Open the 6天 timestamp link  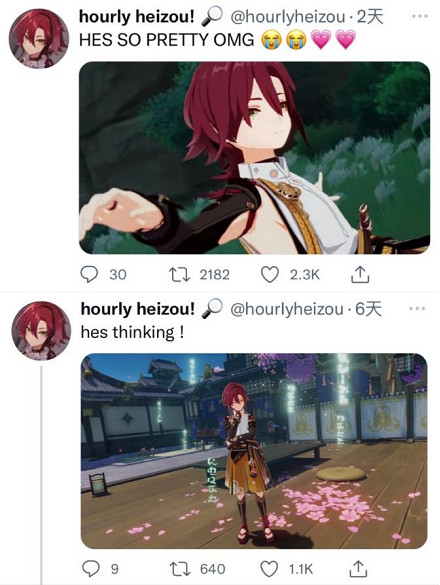pyautogui.click(x=369, y=309)
